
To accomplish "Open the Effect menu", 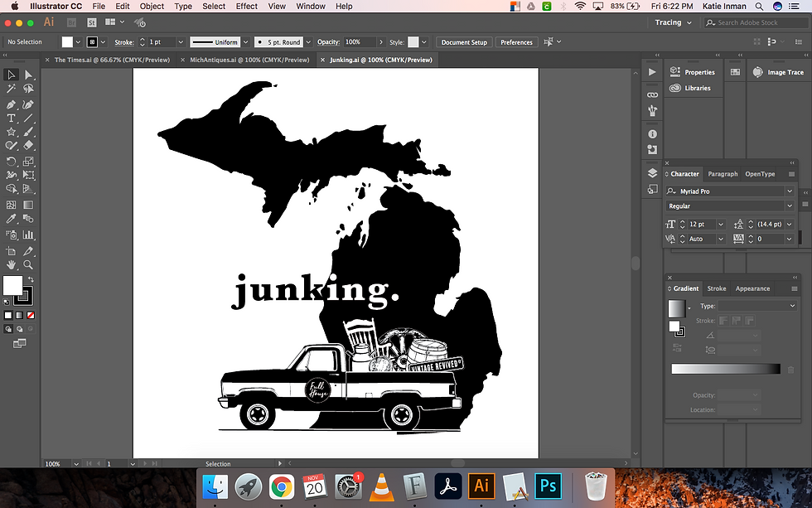I will [x=246, y=6].
